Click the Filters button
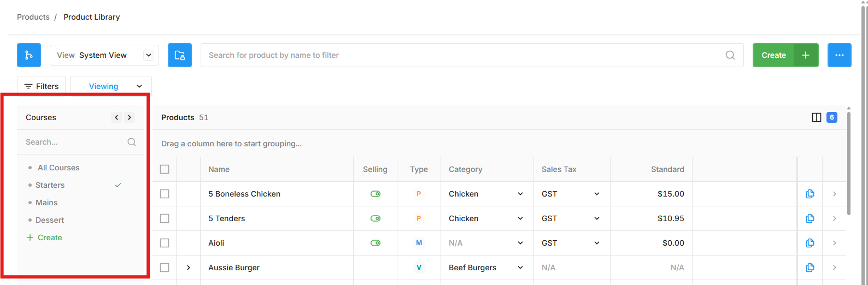 pyautogui.click(x=42, y=86)
